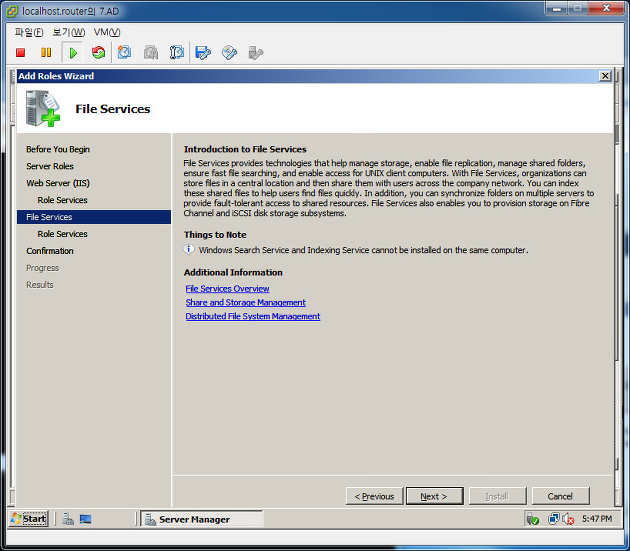Select Role Services under File Services
The height and width of the screenshot is (551, 630).
click(62, 234)
